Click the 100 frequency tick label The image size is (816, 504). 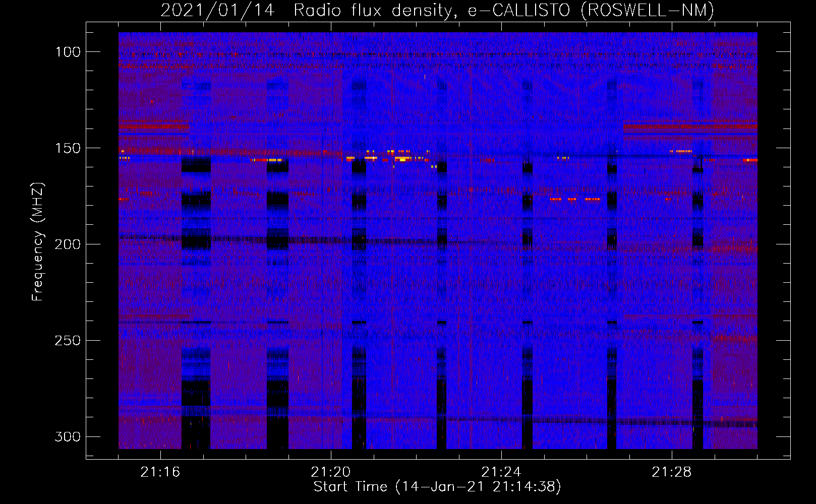coord(68,52)
